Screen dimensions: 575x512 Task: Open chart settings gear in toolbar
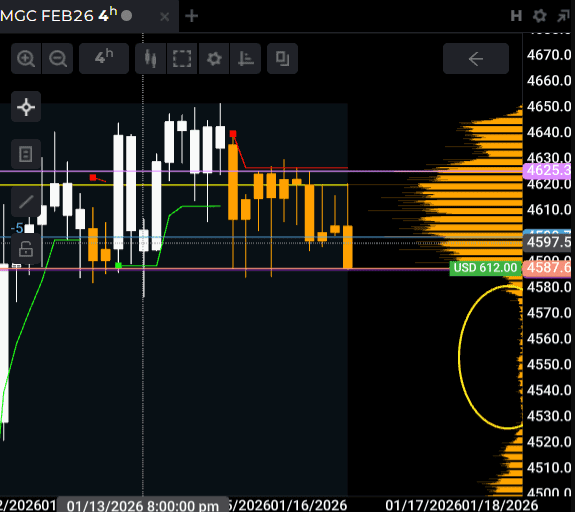214,59
